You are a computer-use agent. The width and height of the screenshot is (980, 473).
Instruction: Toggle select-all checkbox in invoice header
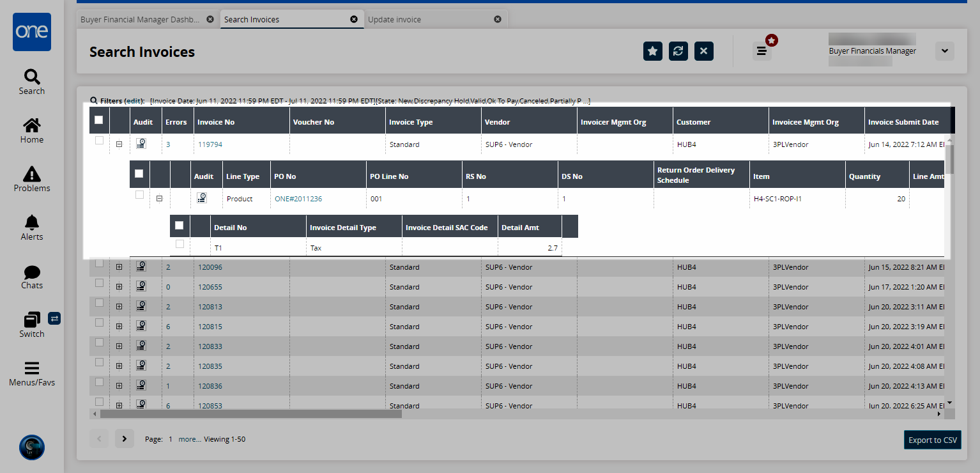click(98, 120)
